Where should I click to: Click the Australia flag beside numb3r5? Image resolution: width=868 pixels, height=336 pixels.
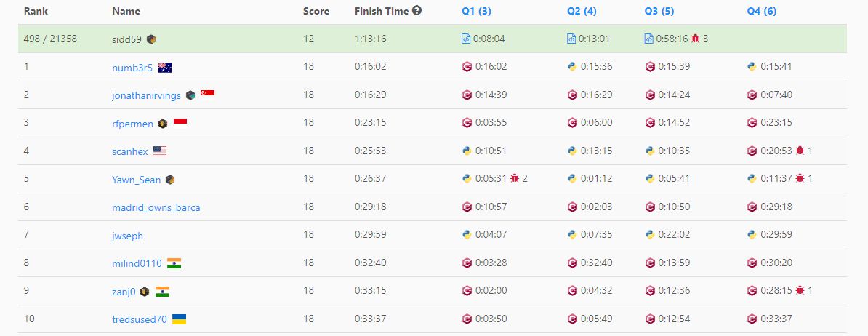165,68
